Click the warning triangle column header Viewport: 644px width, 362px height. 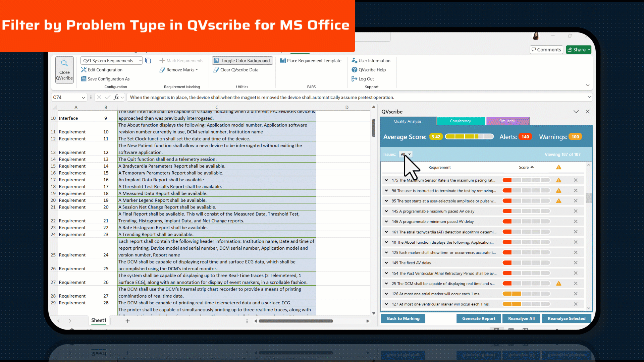pyautogui.click(x=559, y=167)
